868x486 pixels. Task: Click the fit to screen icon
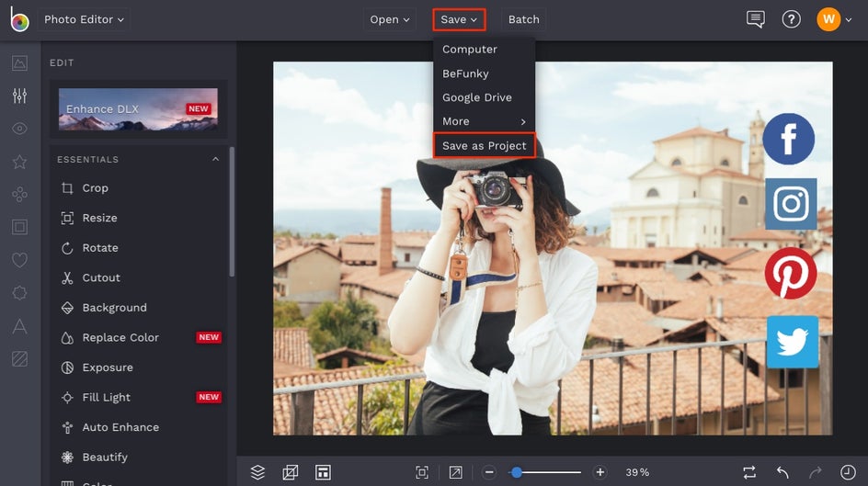[x=422, y=472]
